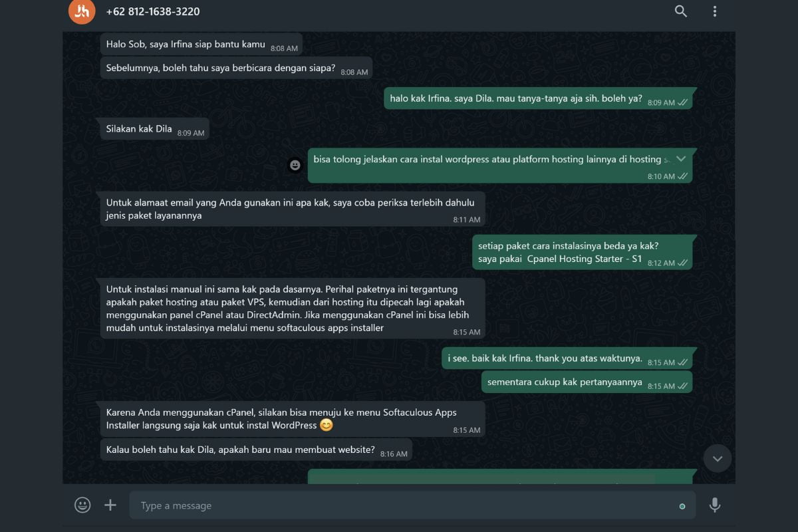
Task: Open the emoji picker
Action: pyautogui.click(x=82, y=505)
